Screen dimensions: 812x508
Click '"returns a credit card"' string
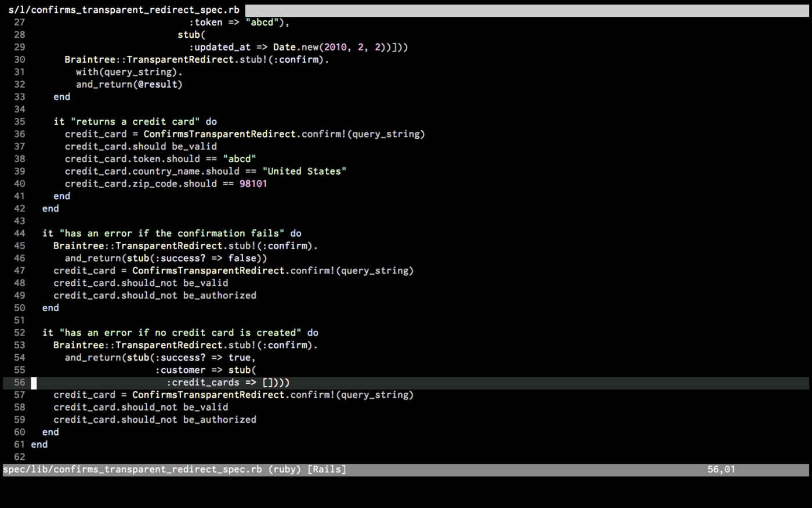pyautogui.click(x=135, y=121)
